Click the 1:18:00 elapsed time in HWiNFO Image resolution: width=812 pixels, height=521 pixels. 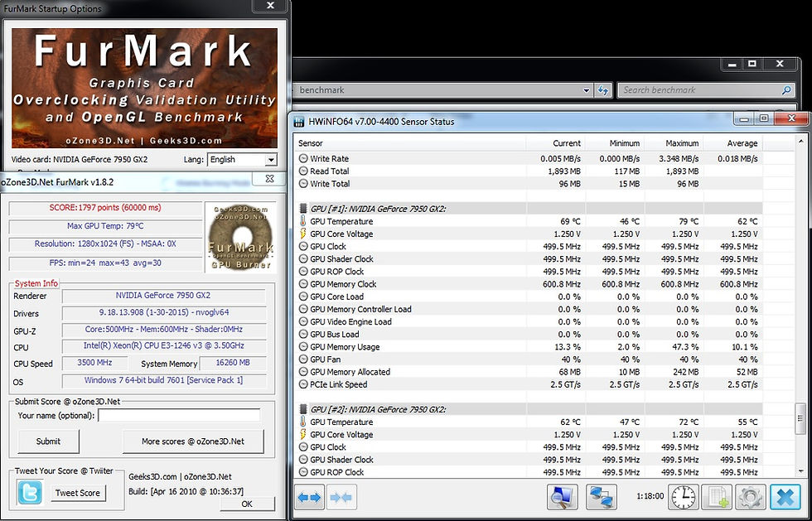[x=650, y=496]
